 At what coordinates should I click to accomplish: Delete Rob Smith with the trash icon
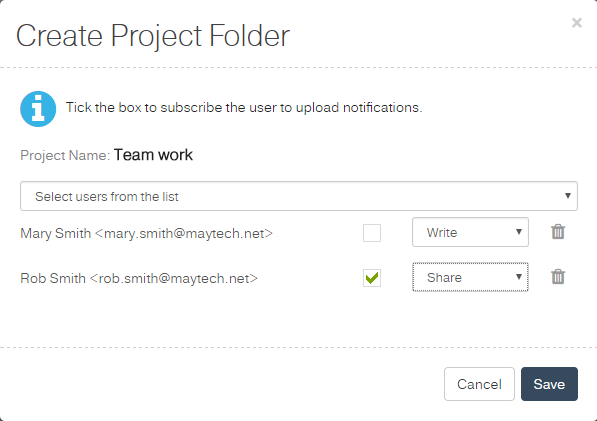(558, 277)
